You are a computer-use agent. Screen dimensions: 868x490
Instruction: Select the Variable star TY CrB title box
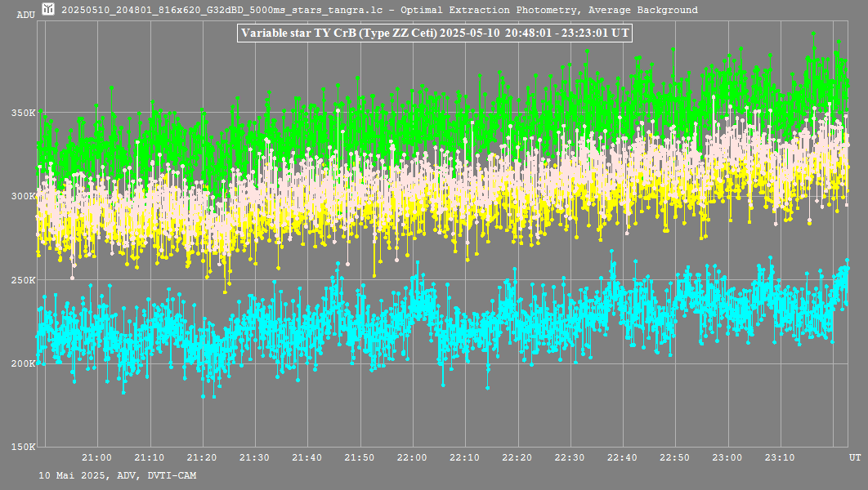(x=435, y=33)
